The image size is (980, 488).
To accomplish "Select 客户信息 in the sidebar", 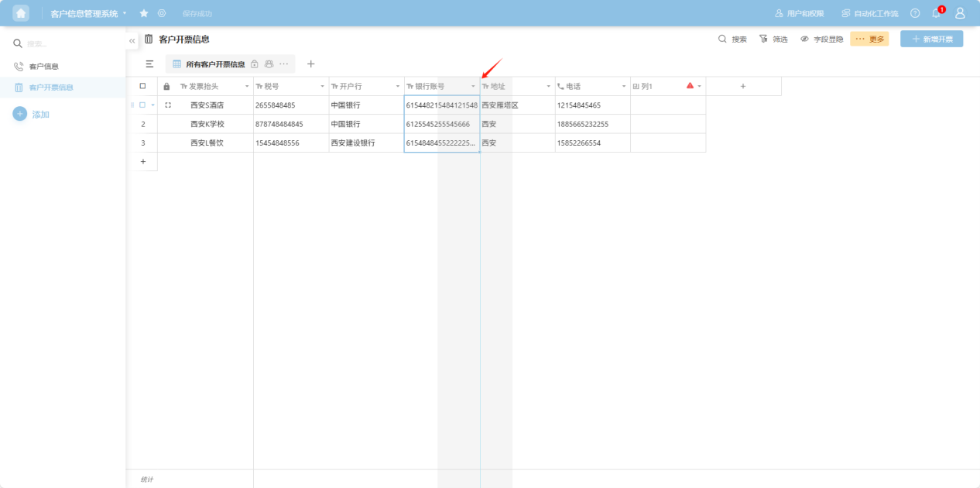I will coord(43,67).
